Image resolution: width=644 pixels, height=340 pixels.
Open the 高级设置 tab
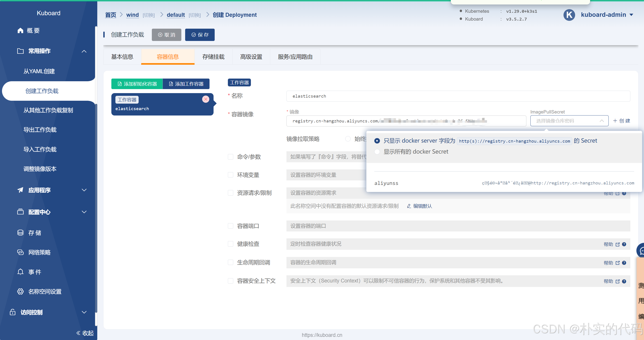pyautogui.click(x=251, y=57)
